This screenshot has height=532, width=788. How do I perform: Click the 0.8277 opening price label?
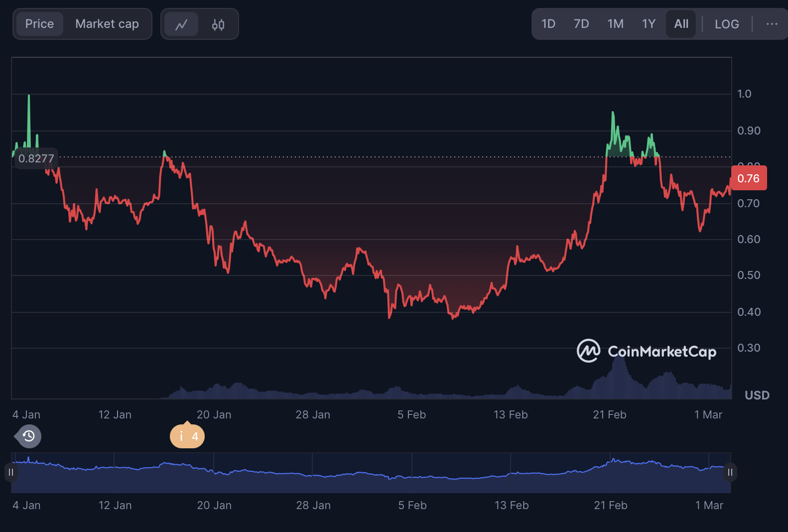(36, 159)
